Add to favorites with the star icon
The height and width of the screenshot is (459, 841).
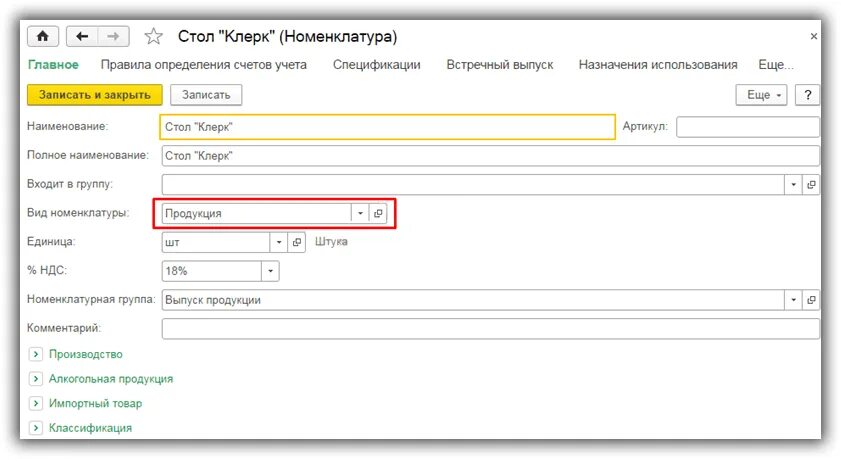[x=153, y=36]
